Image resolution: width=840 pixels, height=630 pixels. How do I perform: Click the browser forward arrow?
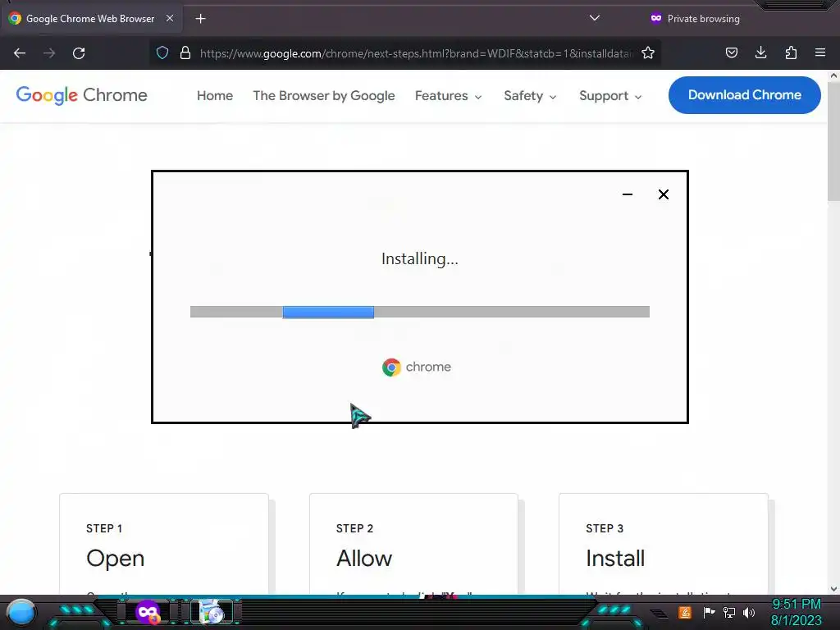(49, 53)
